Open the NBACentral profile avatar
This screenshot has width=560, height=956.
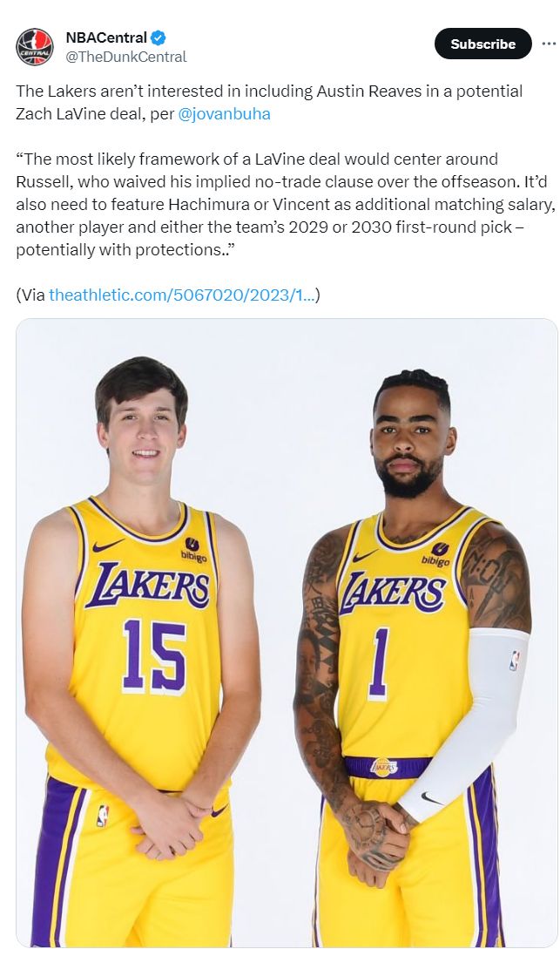pos(34,47)
